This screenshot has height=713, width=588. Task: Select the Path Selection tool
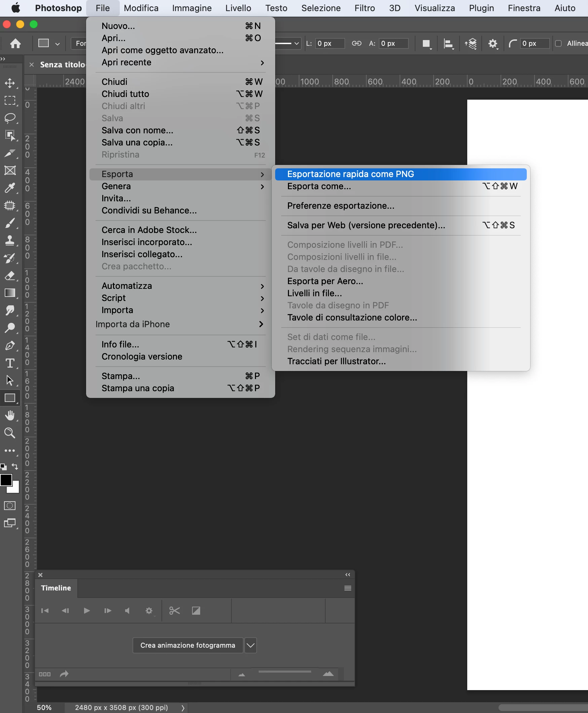pyautogui.click(x=10, y=380)
